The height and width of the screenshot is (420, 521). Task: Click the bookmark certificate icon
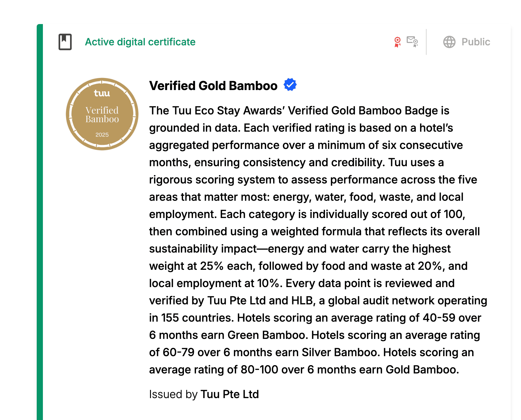[x=65, y=42]
